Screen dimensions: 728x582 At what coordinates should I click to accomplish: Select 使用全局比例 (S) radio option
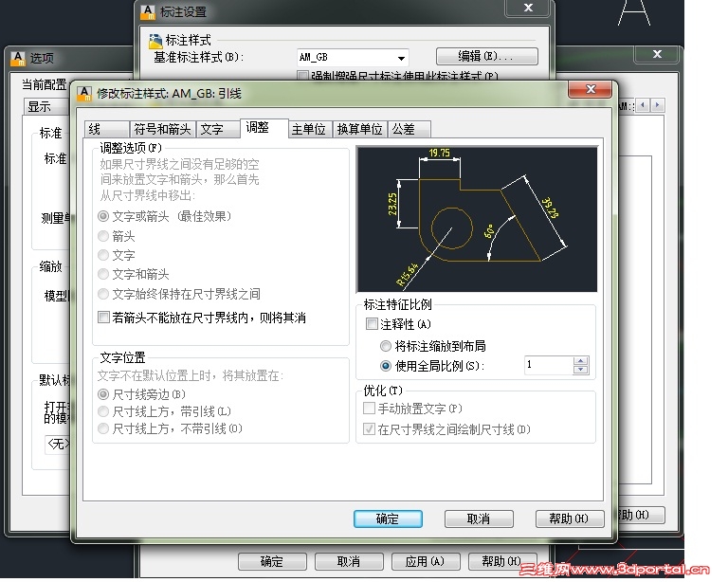coord(386,366)
